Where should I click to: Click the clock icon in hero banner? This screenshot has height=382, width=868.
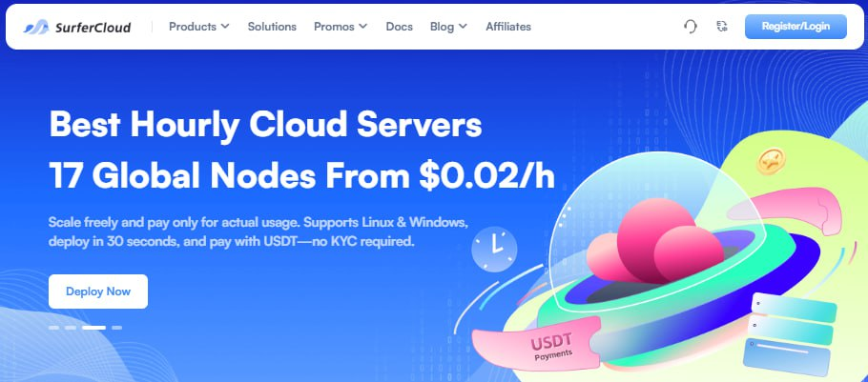494,249
